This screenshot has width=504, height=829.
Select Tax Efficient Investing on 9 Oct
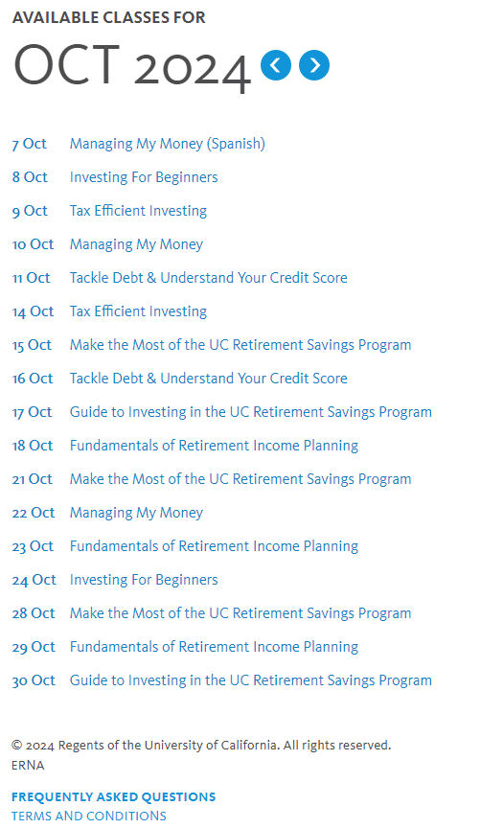[x=138, y=211]
